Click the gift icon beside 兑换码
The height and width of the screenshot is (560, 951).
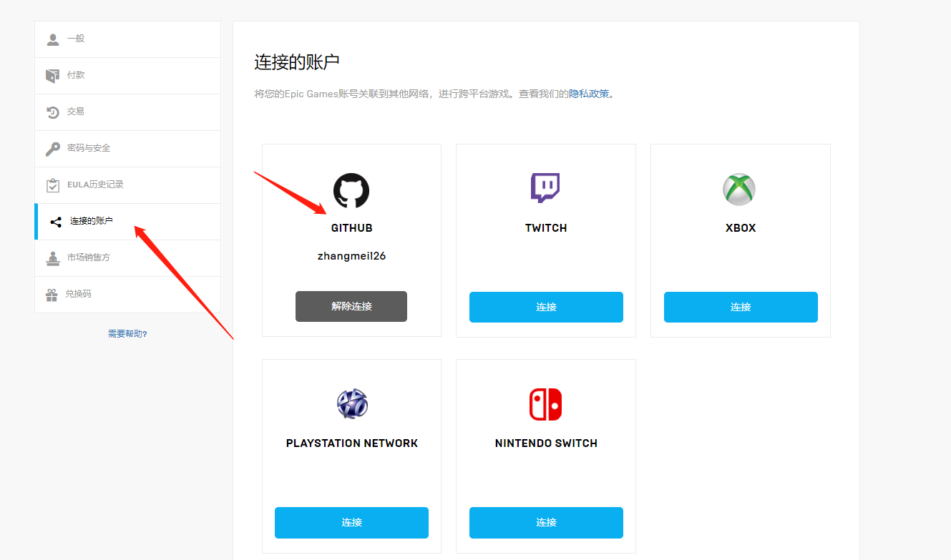(x=52, y=295)
